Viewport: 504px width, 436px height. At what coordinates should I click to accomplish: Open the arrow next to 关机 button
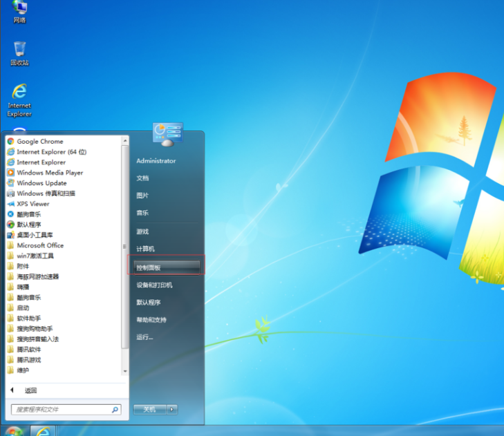tap(172, 409)
